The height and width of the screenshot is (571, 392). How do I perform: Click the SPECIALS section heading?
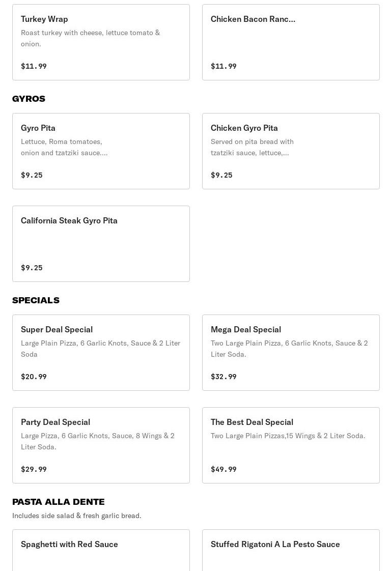click(x=36, y=300)
